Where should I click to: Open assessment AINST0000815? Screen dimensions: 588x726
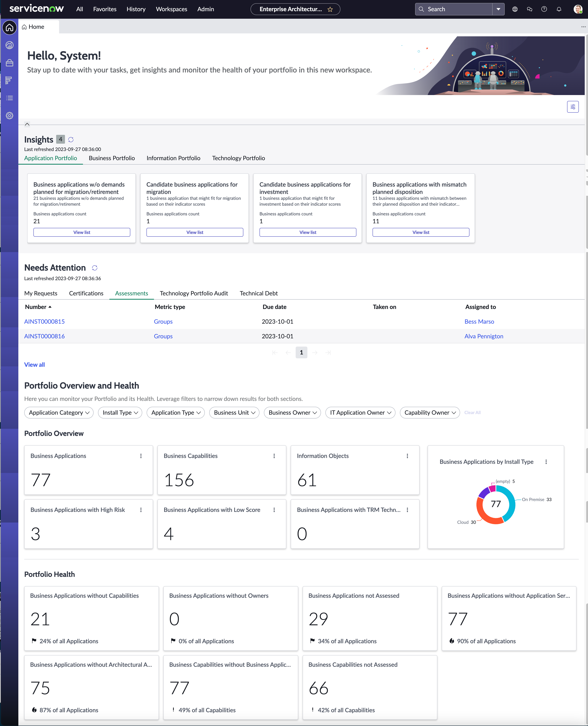tap(44, 321)
